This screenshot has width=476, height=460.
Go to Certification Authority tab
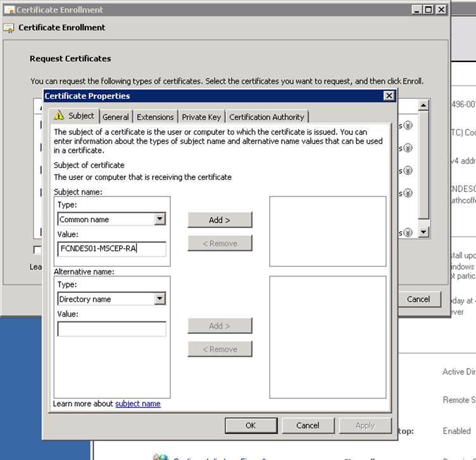pos(266,117)
